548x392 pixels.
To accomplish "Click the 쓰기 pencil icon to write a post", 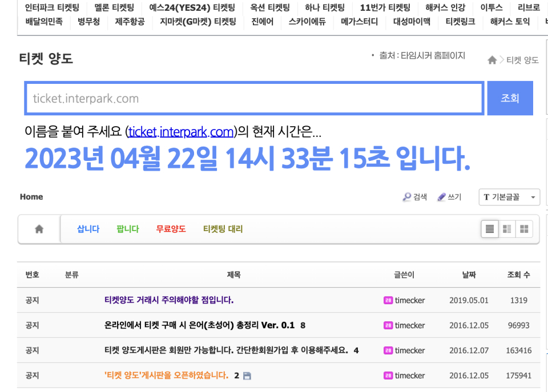I will click(440, 196).
